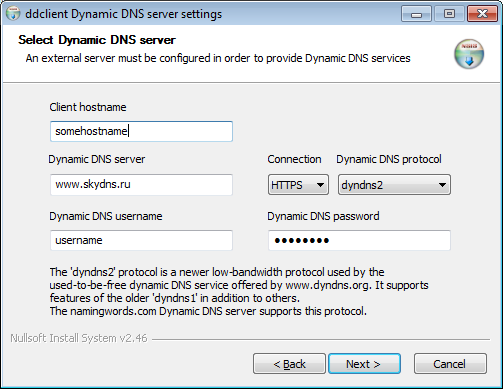Go back with the Back button
This screenshot has height=389, width=503.
[x=289, y=364]
